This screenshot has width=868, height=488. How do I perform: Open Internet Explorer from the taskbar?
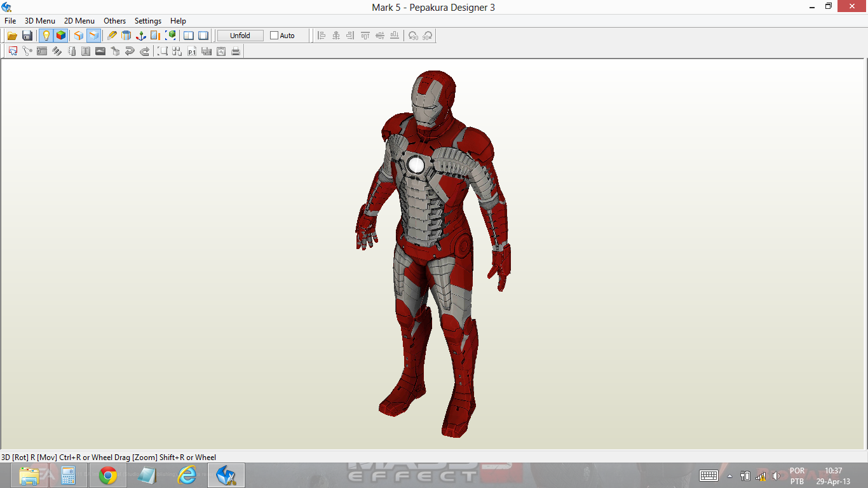click(187, 475)
